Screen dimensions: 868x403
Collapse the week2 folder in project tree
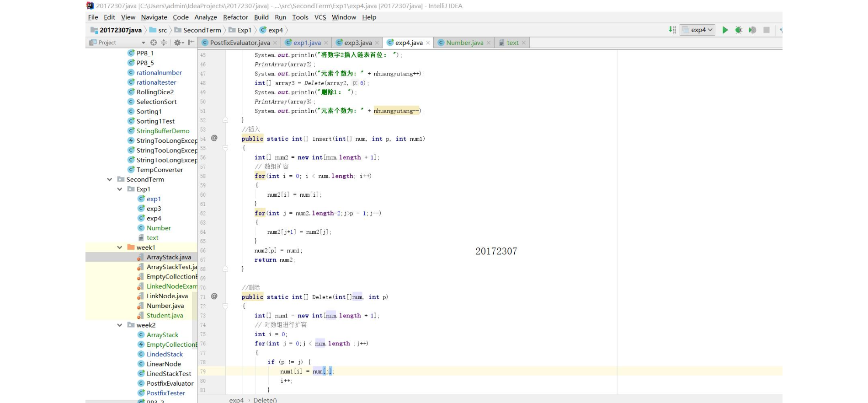click(x=120, y=325)
